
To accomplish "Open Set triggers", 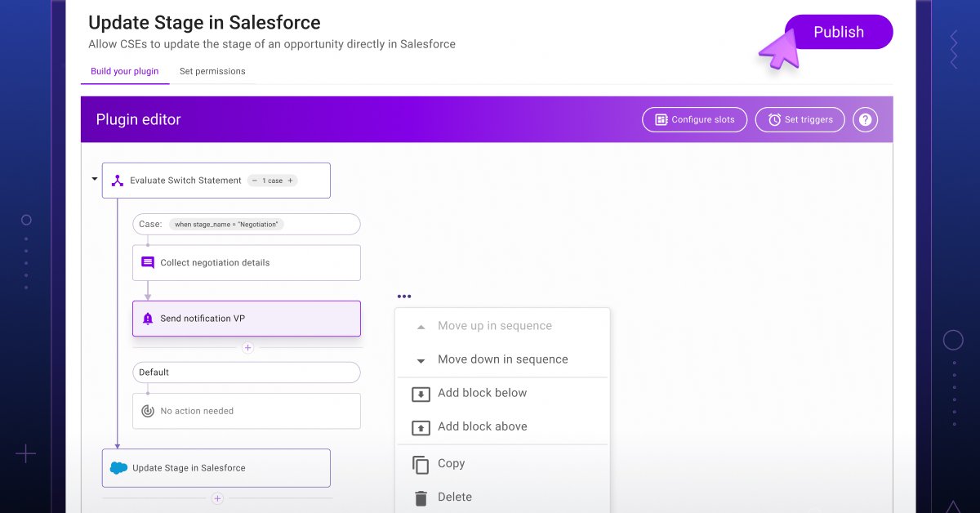I will (800, 119).
